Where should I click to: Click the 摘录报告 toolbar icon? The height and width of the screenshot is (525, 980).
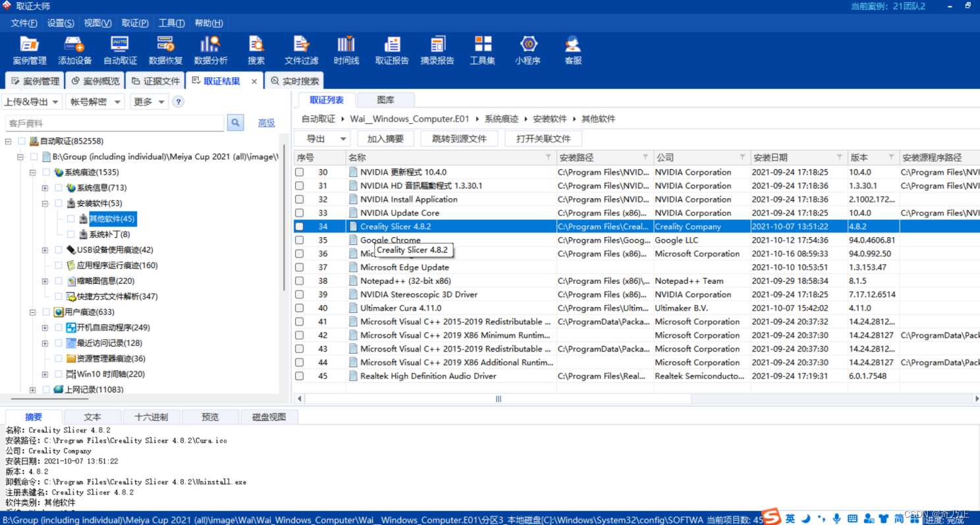(x=437, y=51)
